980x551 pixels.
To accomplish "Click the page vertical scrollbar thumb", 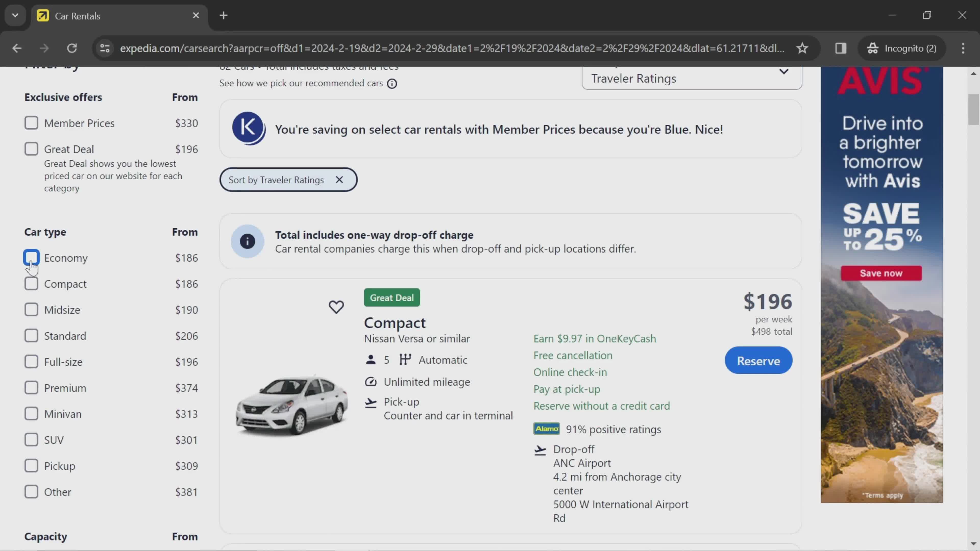I will 974,109.
